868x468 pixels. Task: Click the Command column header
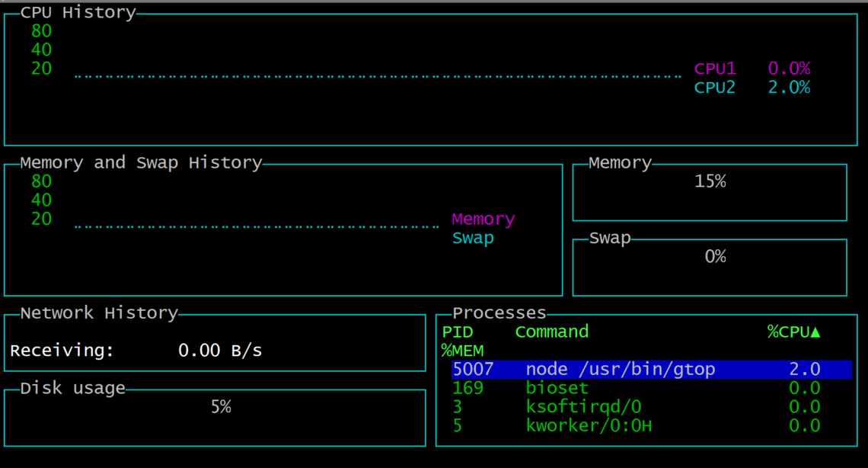click(551, 332)
